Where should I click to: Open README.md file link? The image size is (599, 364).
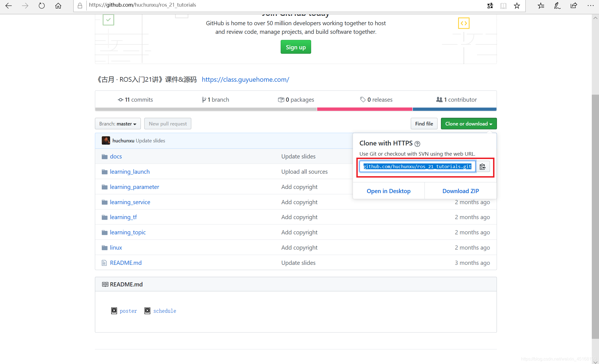point(126,263)
